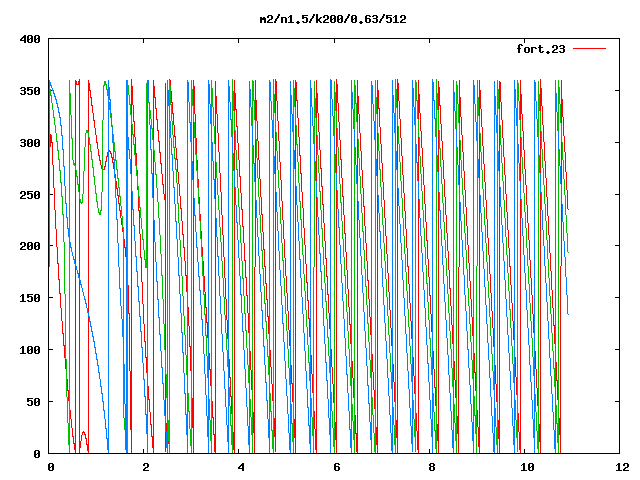Click x-axis label 4
Viewport: 640px width, 480px height.
[x=242, y=467]
